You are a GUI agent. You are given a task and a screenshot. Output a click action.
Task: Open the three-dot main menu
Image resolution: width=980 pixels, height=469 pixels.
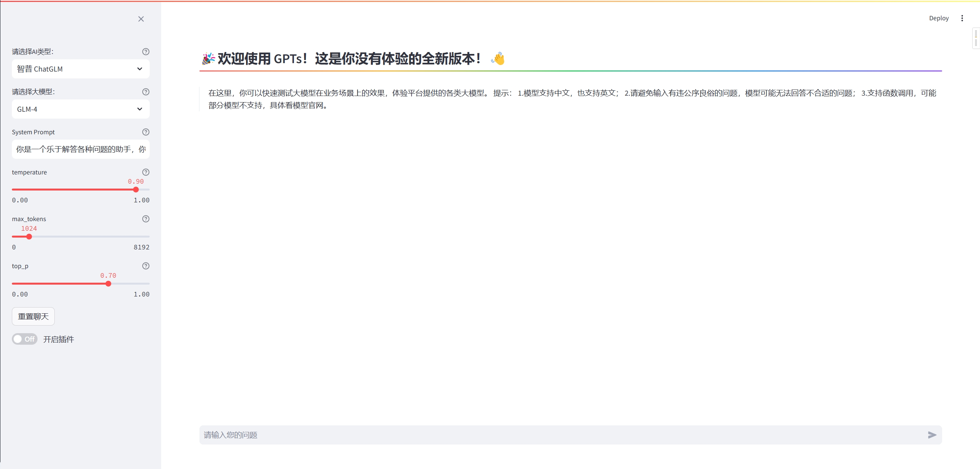click(962, 18)
